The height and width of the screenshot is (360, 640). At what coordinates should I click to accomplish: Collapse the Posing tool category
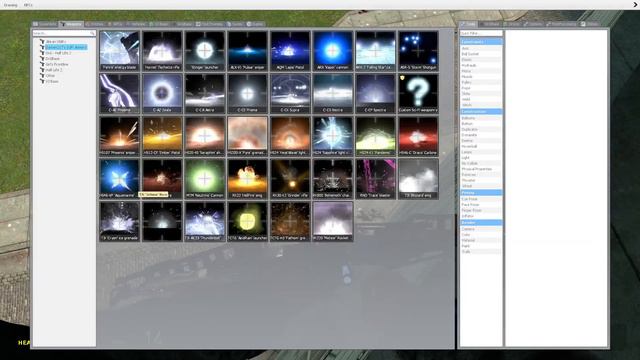coord(481,192)
